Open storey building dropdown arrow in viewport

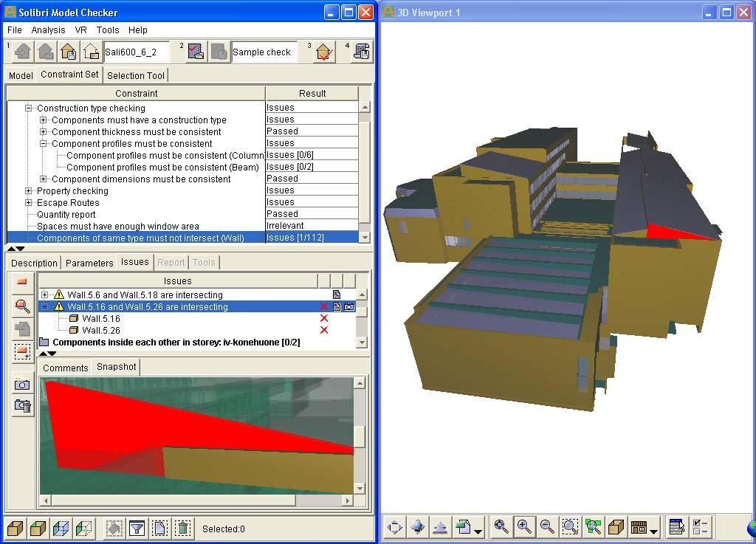pos(654,531)
